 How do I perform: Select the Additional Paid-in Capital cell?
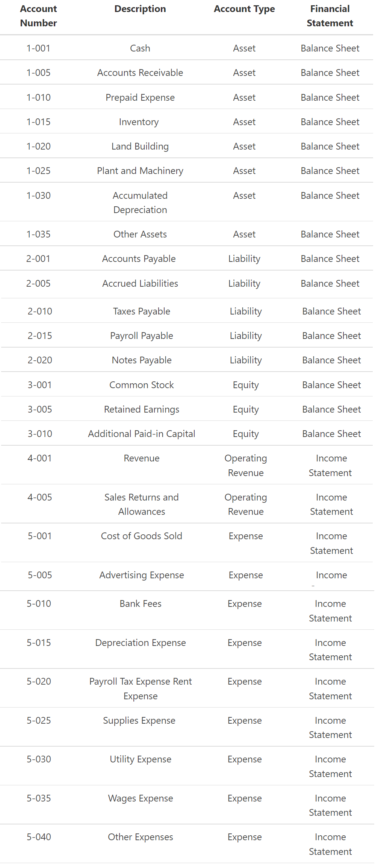[142, 434]
